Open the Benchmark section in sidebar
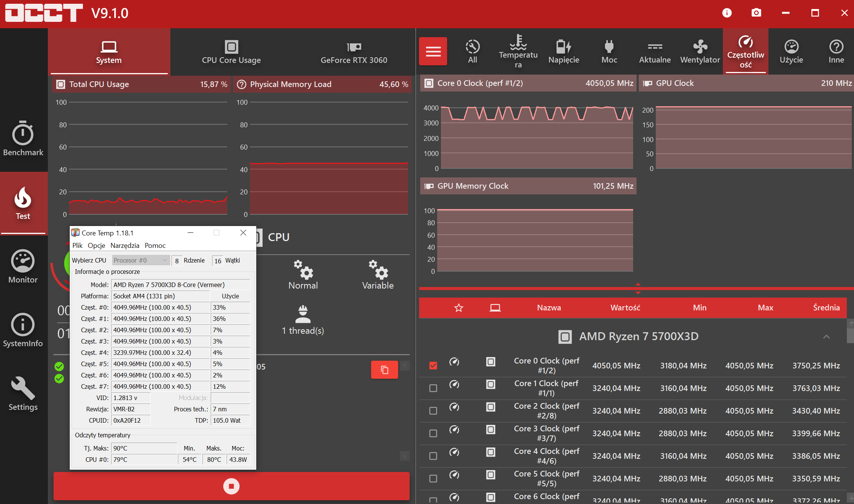 pyautogui.click(x=23, y=139)
